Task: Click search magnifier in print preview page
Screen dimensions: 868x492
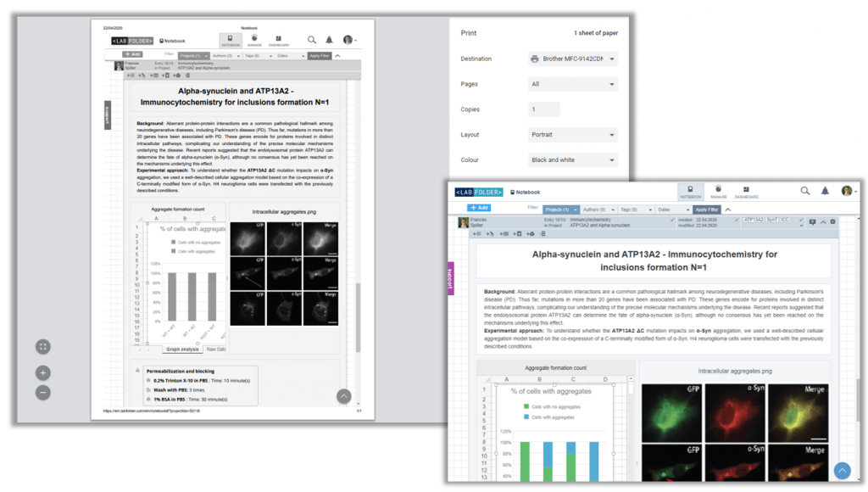Action: pos(312,40)
